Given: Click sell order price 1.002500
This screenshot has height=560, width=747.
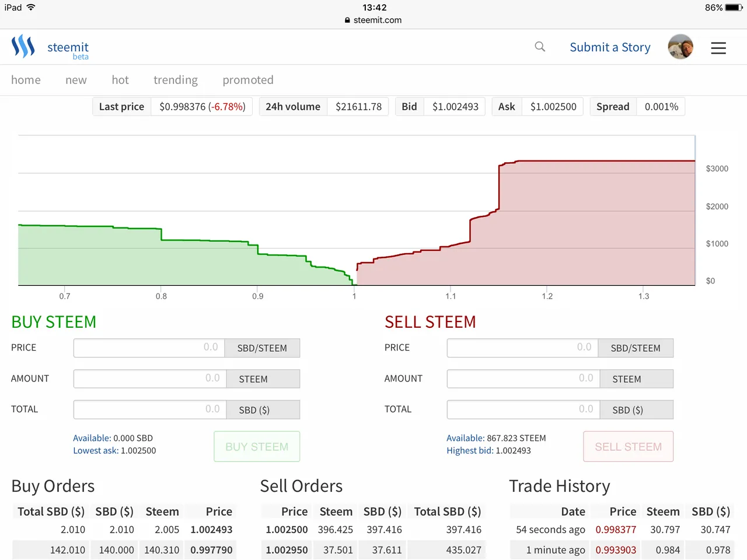Looking at the screenshot, I should point(287,530).
